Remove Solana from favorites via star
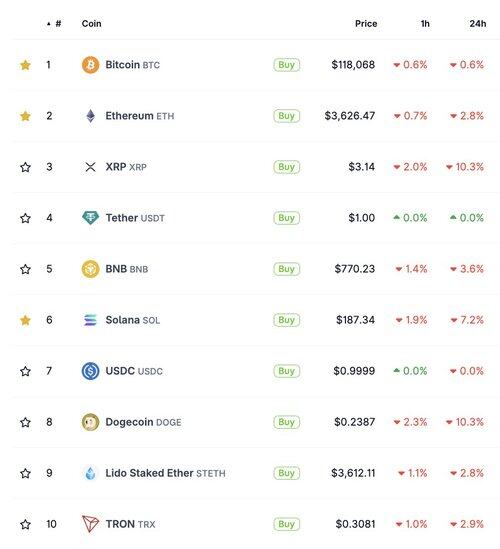Image resolution: width=500 pixels, height=549 pixels. coord(25,320)
